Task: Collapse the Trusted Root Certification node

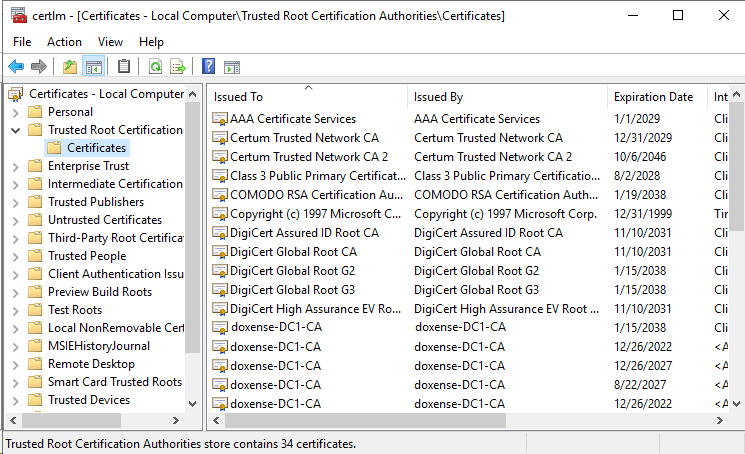Action: (15, 130)
